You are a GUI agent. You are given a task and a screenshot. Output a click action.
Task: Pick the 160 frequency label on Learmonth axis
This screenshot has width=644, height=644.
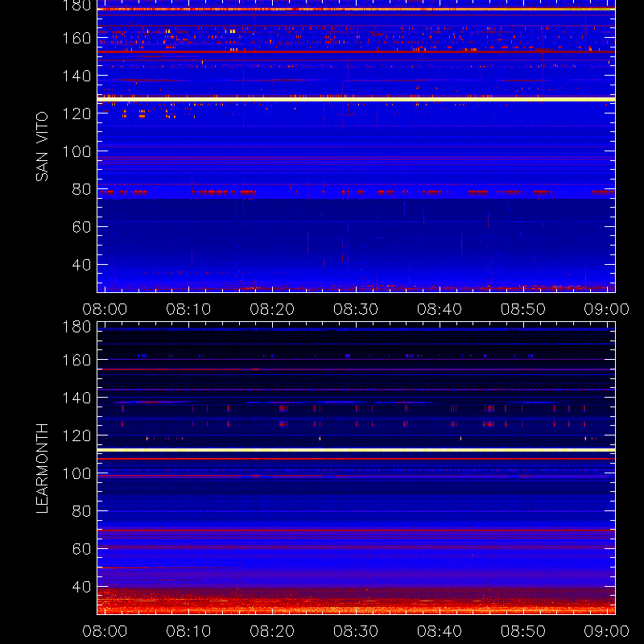click(x=76, y=360)
